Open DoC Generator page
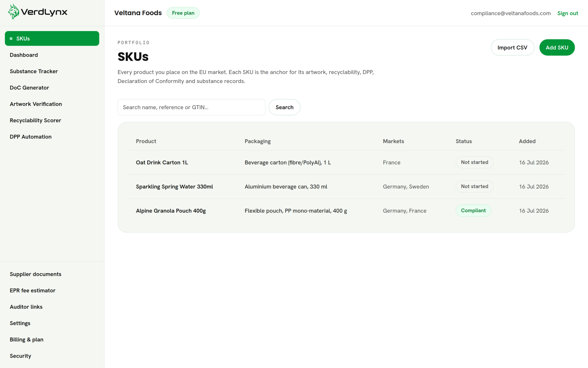 (x=29, y=88)
